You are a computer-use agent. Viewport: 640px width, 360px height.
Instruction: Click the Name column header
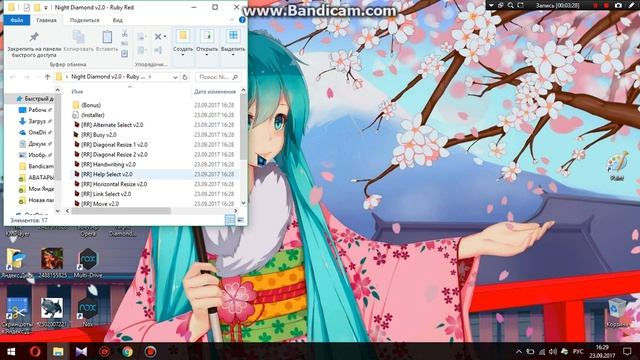click(x=77, y=91)
